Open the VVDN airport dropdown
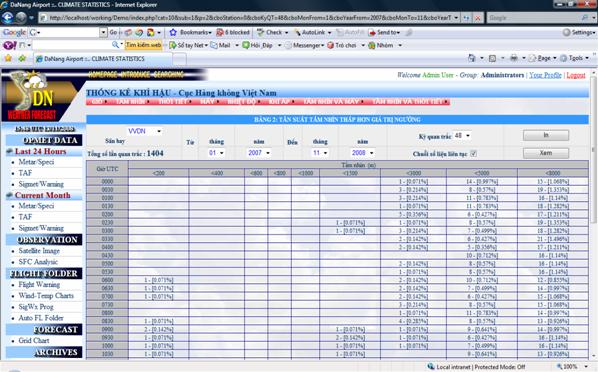This screenshot has height=372, width=598. click(x=145, y=131)
